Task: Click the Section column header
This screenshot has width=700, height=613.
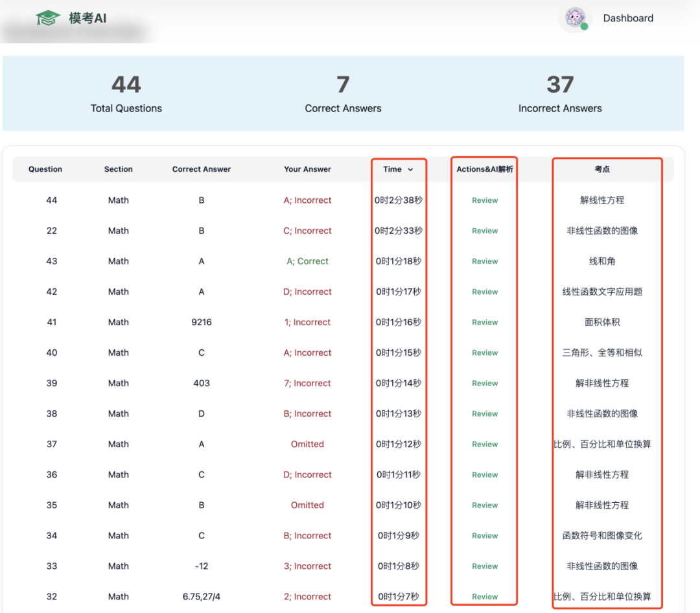Action: click(x=119, y=169)
